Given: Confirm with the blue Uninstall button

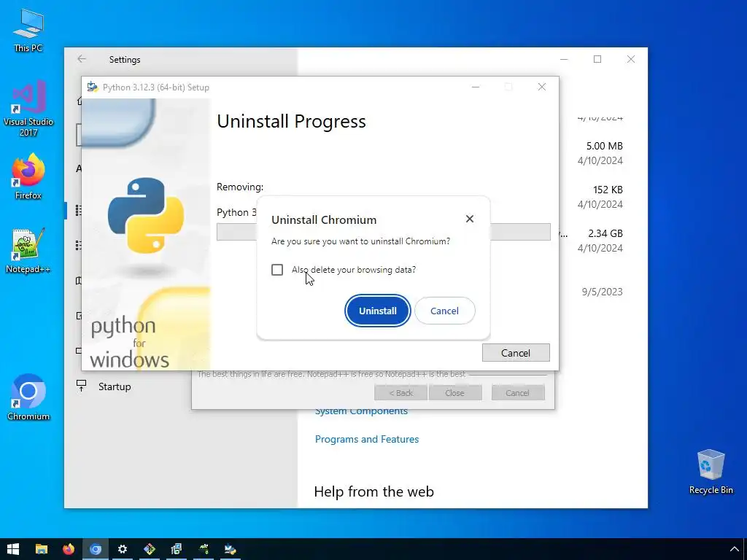Looking at the screenshot, I should click(377, 311).
